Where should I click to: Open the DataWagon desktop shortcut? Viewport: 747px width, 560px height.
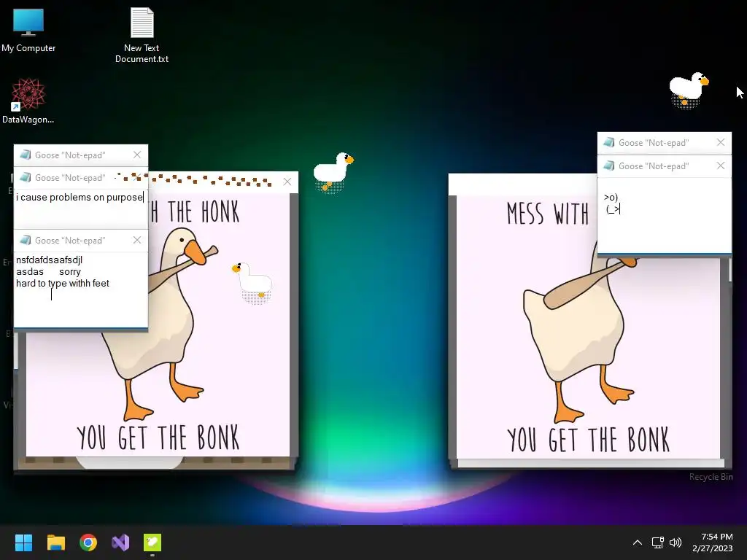coord(28,101)
